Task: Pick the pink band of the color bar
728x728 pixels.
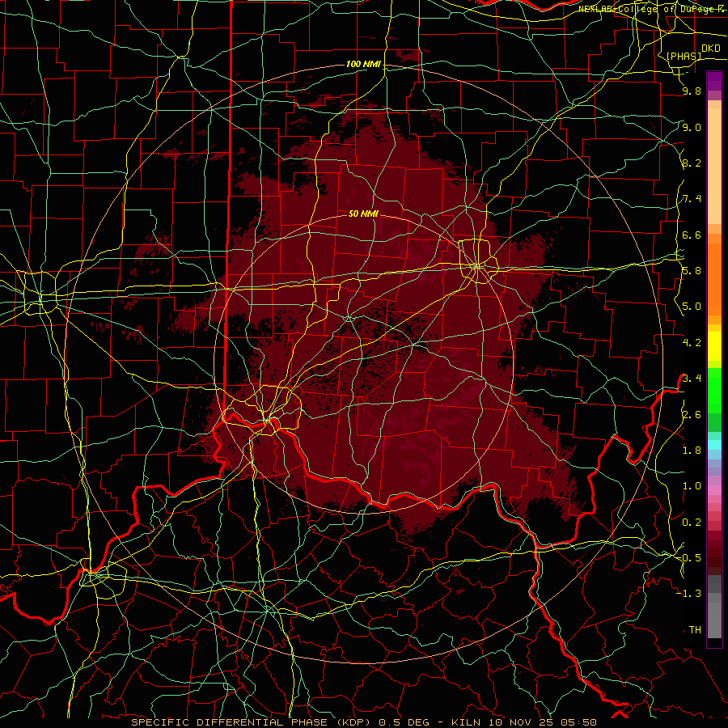Action: click(x=714, y=490)
